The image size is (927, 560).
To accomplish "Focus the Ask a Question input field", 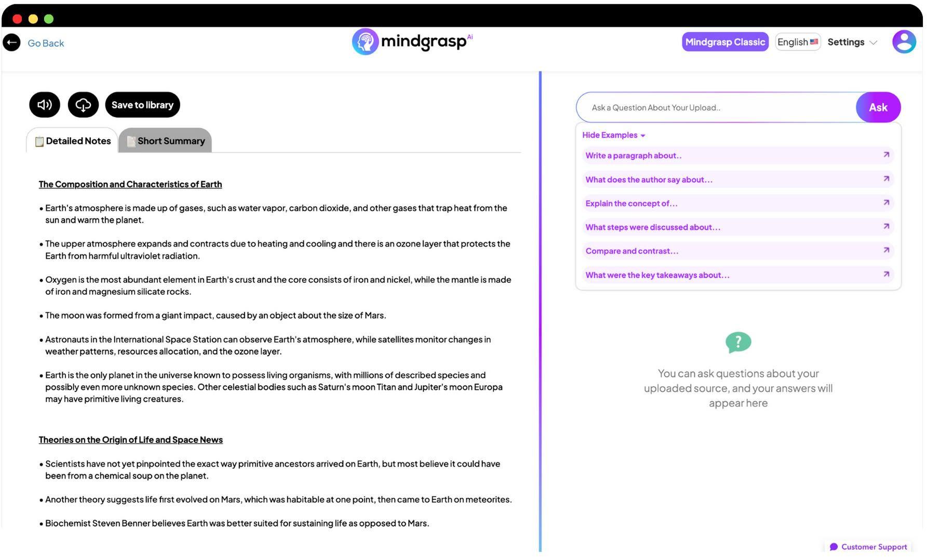I will coord(717,107).
